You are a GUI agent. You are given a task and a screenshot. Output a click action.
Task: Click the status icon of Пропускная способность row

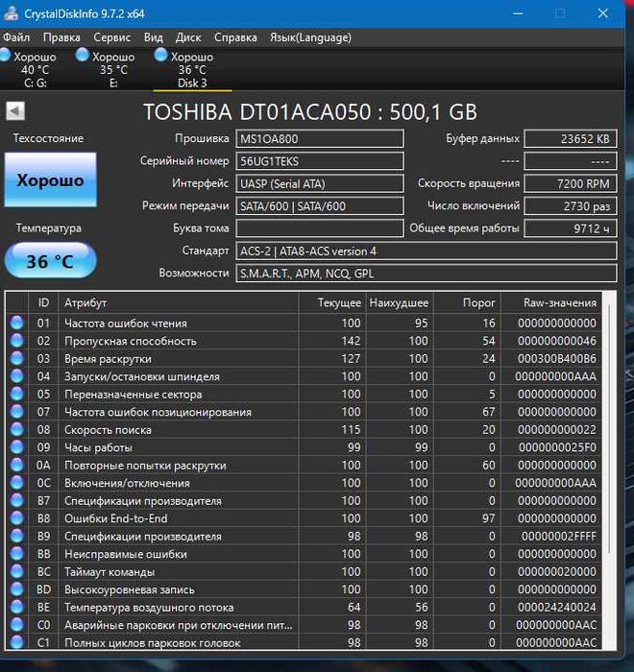point(16,341)
